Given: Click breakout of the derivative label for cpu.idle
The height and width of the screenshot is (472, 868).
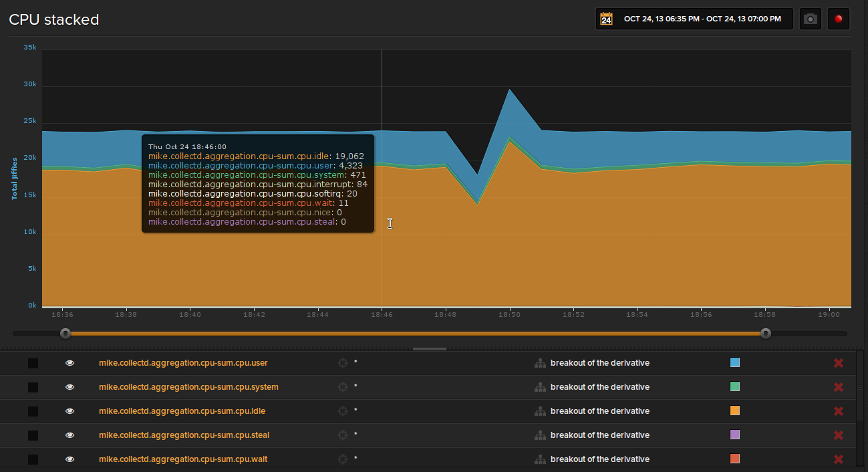Looking at the screenshot, I should (x=599, y=410).
